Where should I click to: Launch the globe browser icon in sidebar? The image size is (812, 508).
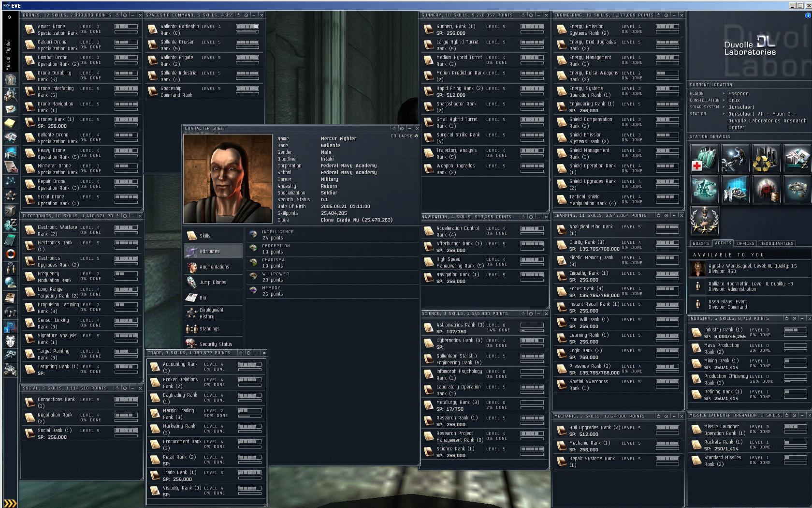click(x=11, y=283)
